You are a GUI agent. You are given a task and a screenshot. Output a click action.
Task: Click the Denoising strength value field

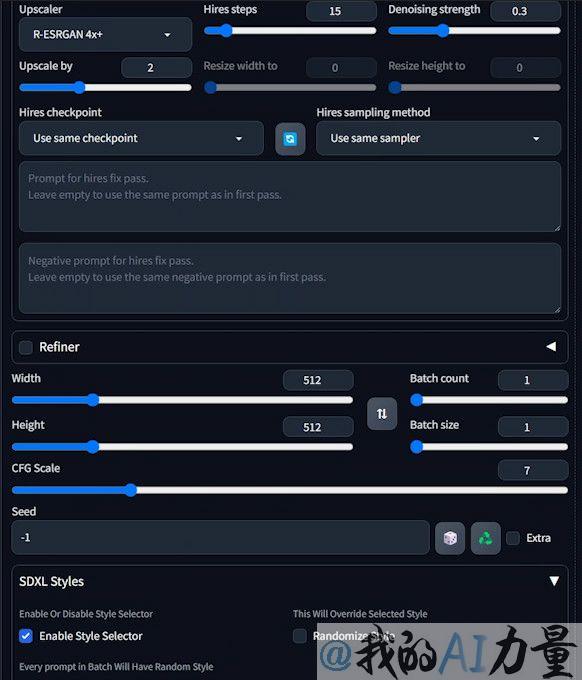(525, 11)
